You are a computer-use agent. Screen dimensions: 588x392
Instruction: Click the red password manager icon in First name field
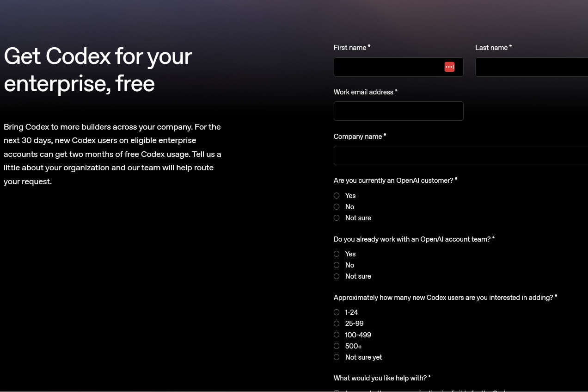pos(449,67)
